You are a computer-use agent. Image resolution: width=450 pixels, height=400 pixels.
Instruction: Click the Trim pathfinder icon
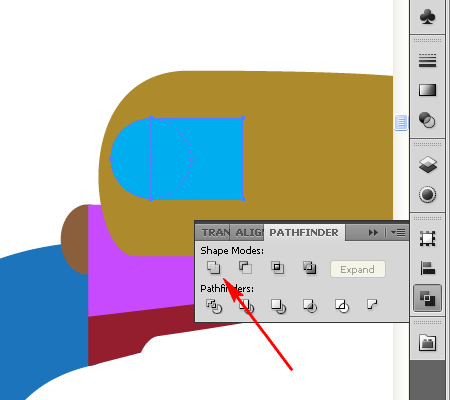(246, 306)
